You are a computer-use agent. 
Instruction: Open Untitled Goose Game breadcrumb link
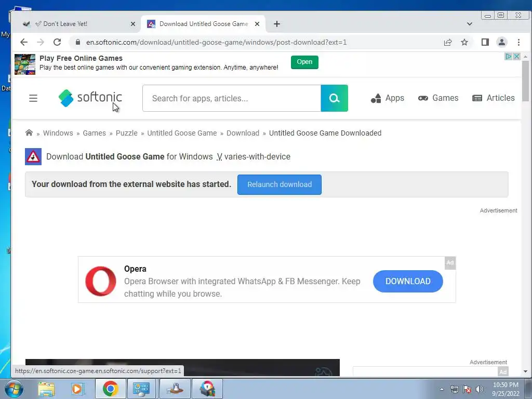pyautogui.click(x=182, y=133)
